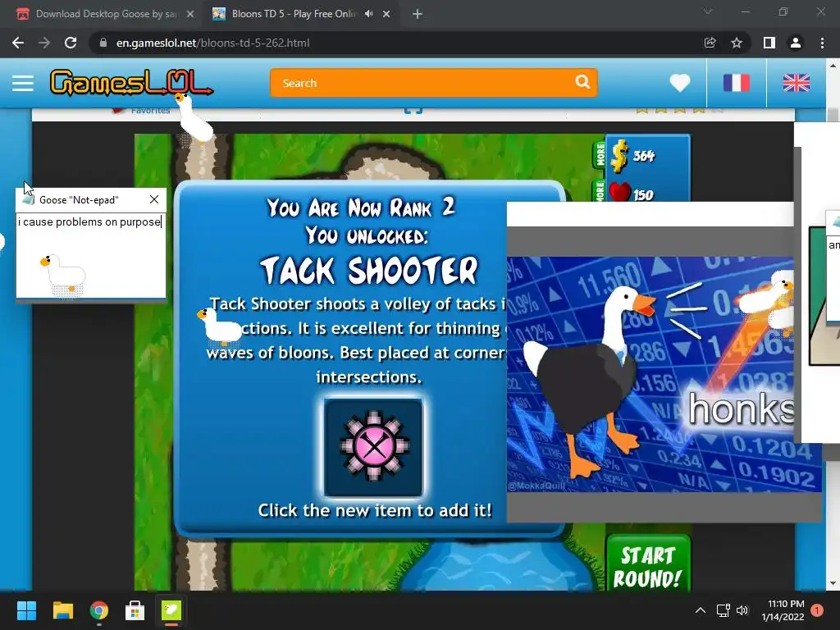
Task: Switch language using the UK flag
Action: [x=797, y=83]
